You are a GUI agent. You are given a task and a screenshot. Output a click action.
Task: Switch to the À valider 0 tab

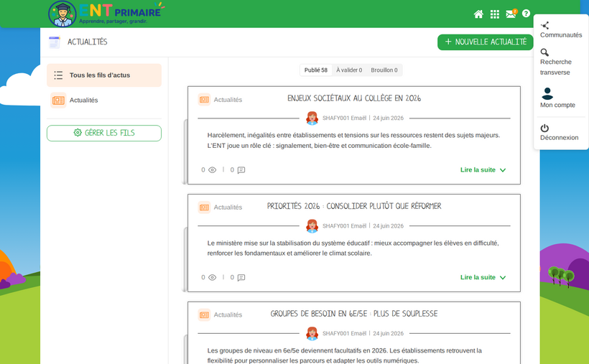349,70
